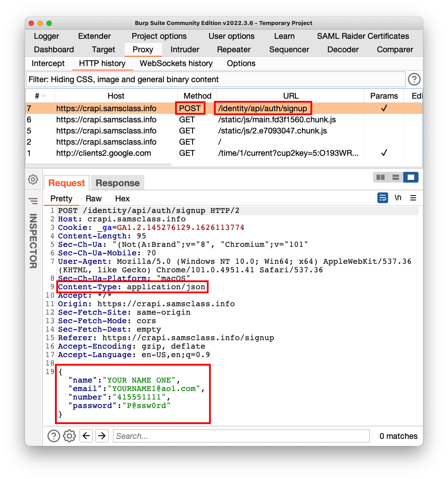Open the editor hamburger options menu
The height and width of the screenshot is (479, 448).
coord(413,198)
